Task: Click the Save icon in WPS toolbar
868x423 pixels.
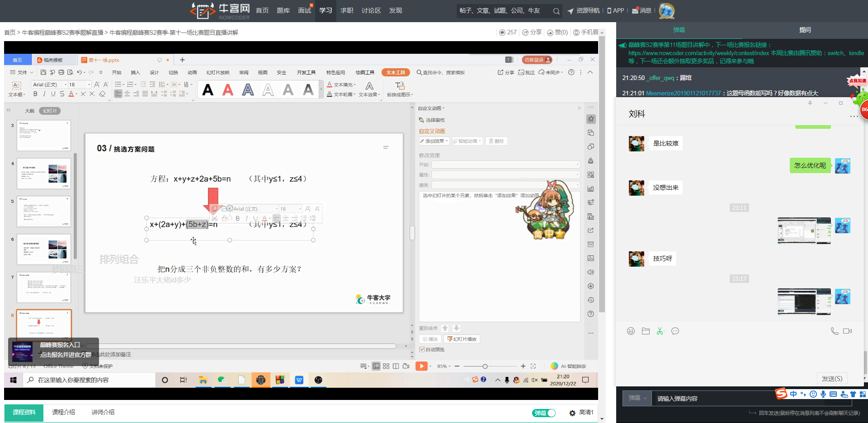Action: click(x=43, y=72)
